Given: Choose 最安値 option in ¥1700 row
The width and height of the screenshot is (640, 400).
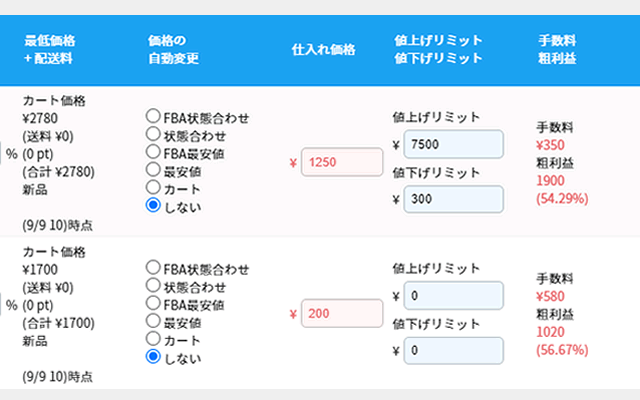Looking at the screenshot, I should [x=153, y=320].
